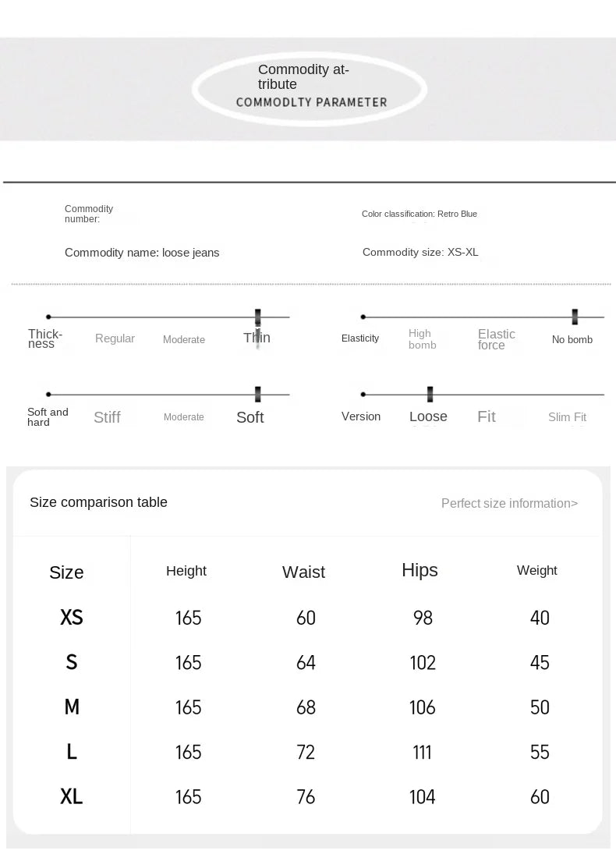The width and height of the screenshot is (616, 868).
Task: Click the Weight column header
Action: (x=536, y=570)
